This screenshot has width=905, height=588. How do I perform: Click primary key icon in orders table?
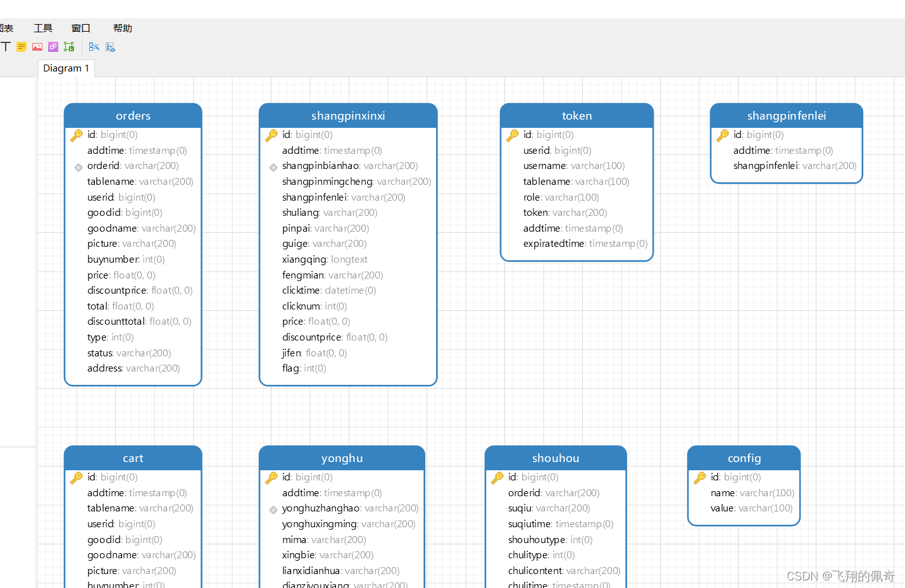point(77,135)
